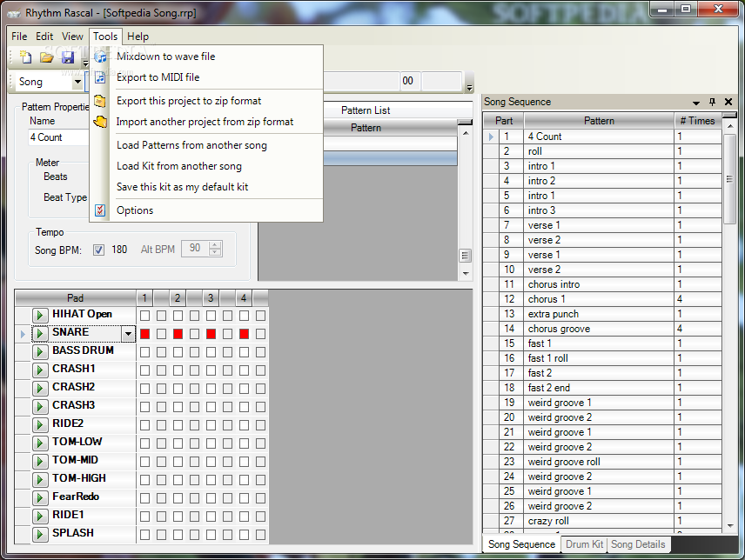Open the Song mode dropdown
The image size is (745, 560).
77,82
